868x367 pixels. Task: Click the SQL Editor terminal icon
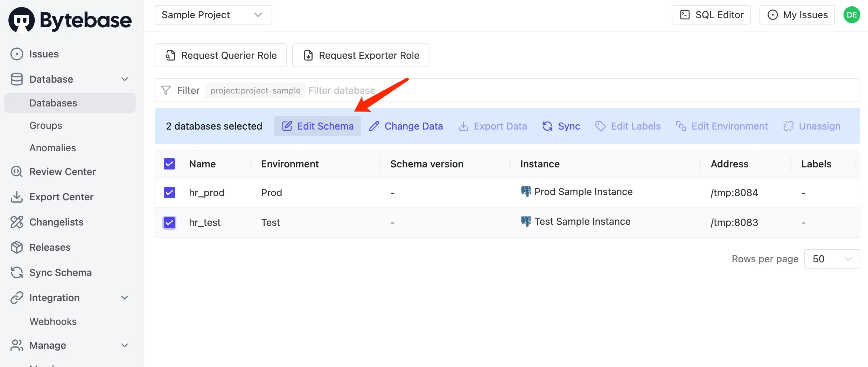[x=685, y=15]
